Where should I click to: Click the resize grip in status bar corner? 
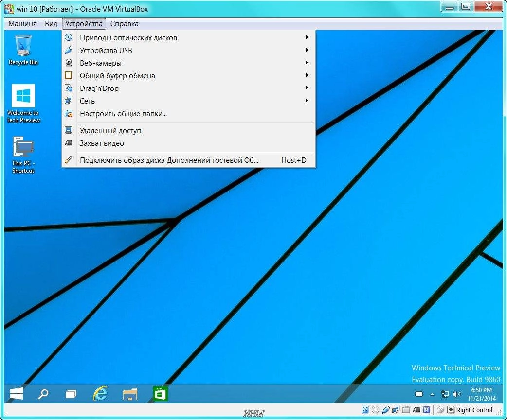(x=499, y=412)
